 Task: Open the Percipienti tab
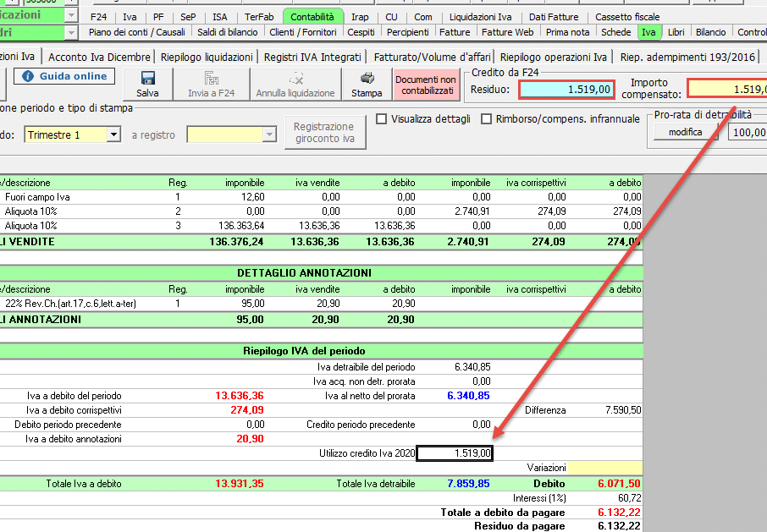pyautogui.click(x=407, y=32)
